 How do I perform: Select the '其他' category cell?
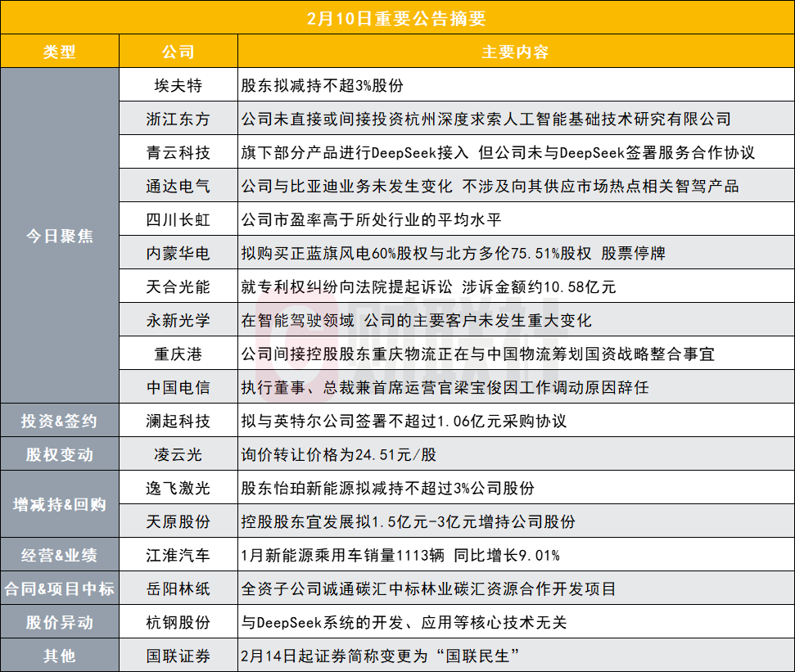pos(59,656)
